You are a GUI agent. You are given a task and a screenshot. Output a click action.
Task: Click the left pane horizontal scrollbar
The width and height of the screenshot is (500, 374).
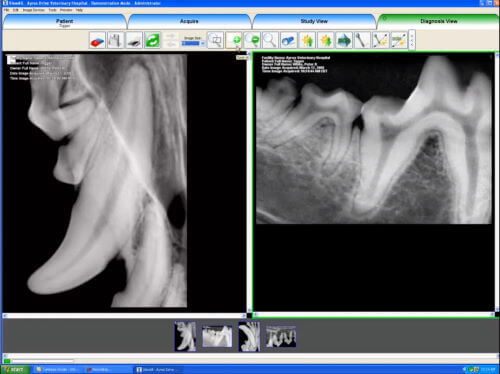[x=124, y=315]
